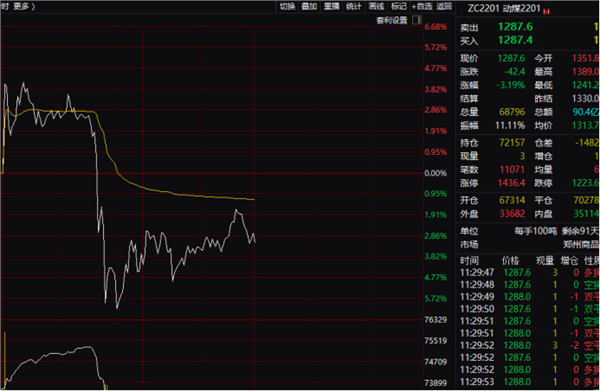Click the 总量 value 68796
Viewport: 600px width, 391px height.
click(512, 112)
